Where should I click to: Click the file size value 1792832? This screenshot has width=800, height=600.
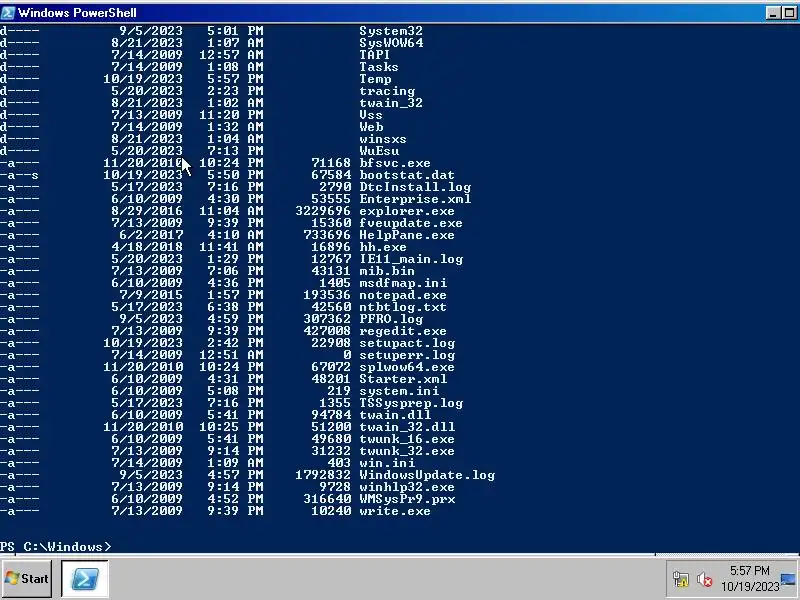pos(323,476)
